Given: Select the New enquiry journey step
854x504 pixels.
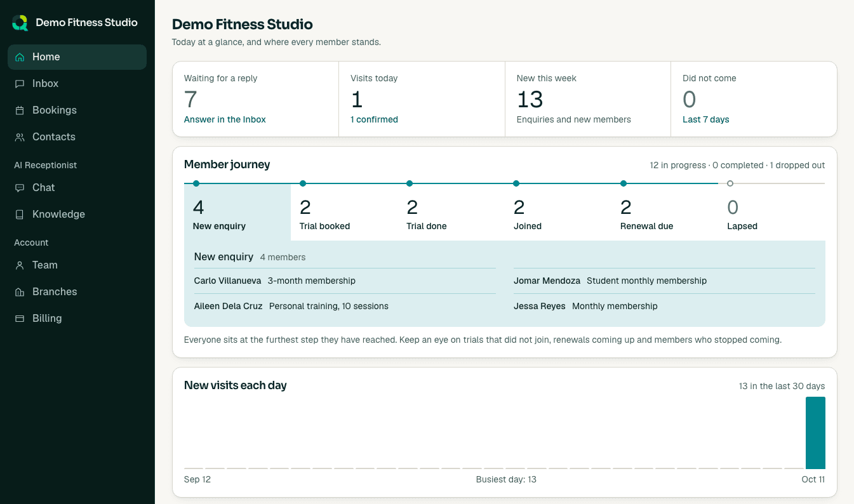Looking at the screenshot, I should [x=237, y=213].
